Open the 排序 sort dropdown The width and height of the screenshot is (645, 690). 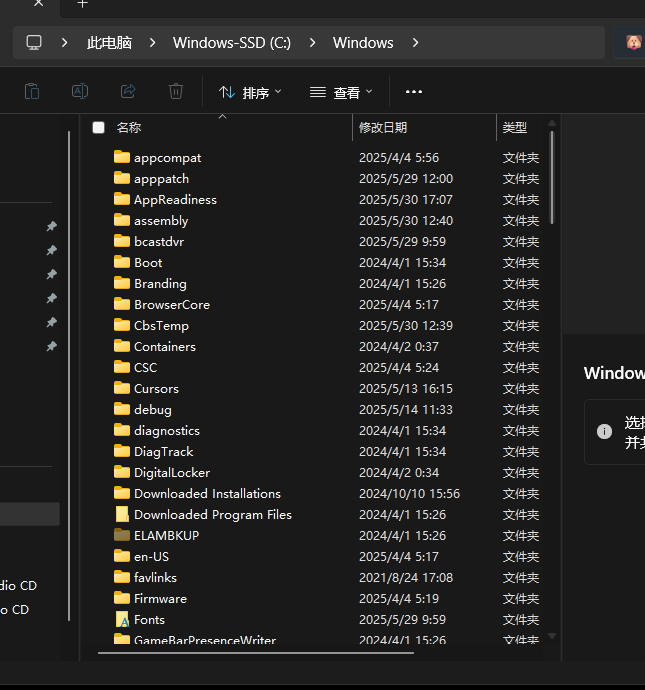coord(250,92)
